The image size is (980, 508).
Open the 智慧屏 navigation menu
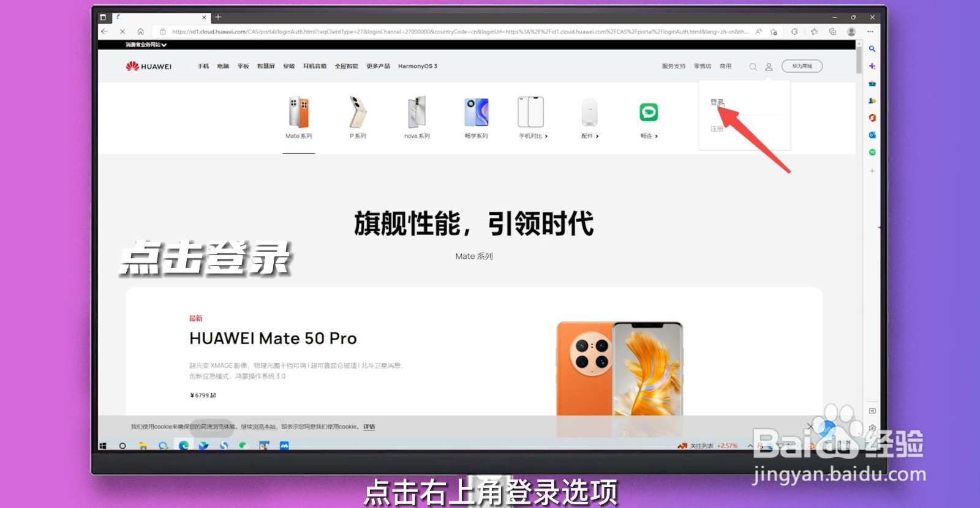coord(266,66)
